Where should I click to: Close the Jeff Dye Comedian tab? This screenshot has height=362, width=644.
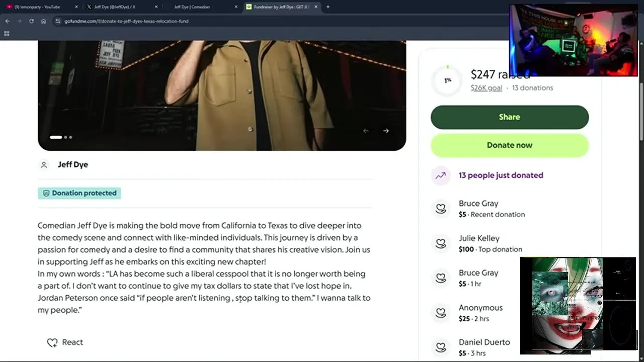click(236, 7)
